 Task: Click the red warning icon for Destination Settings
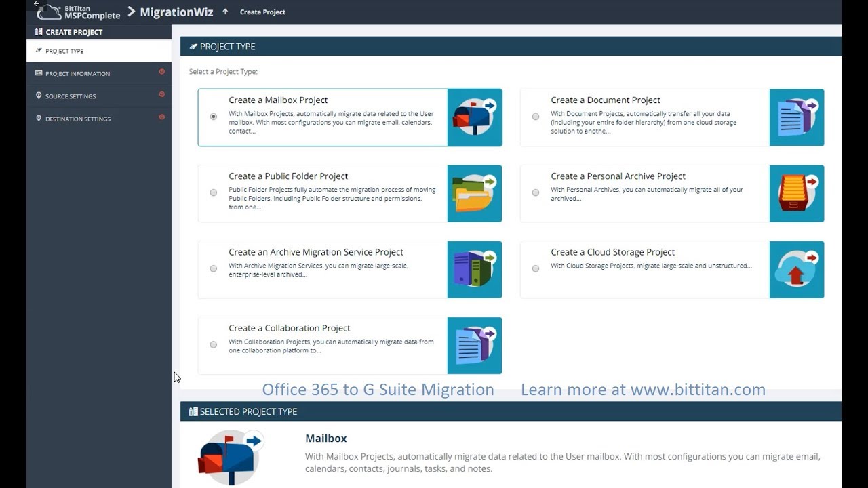[162, 117]
